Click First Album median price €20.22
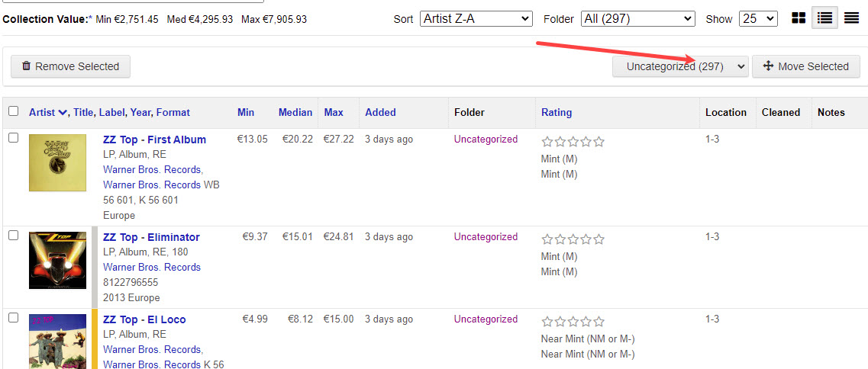Viewport: 868px width, 369px height. [297, 140]
